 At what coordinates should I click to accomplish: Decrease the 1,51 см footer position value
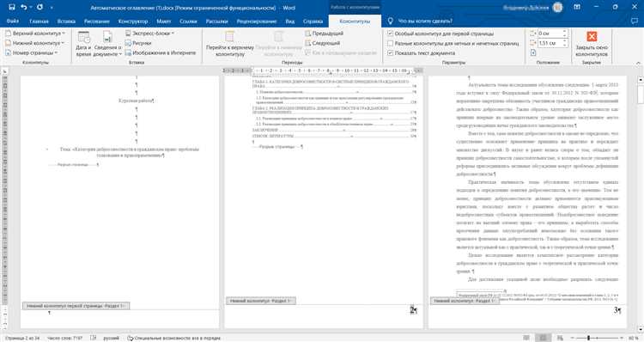pyautogui.click(x=565, y=45)
